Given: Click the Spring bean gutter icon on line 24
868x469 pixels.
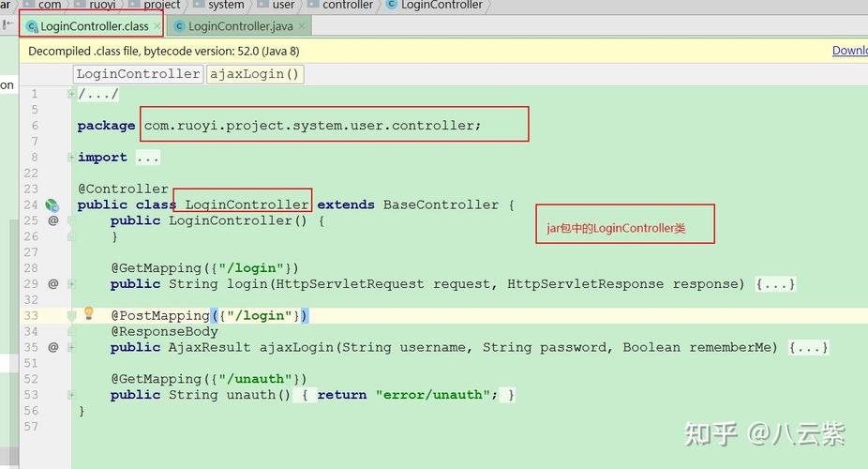Looking at the screenshot, I should click(x=52, y=204).
